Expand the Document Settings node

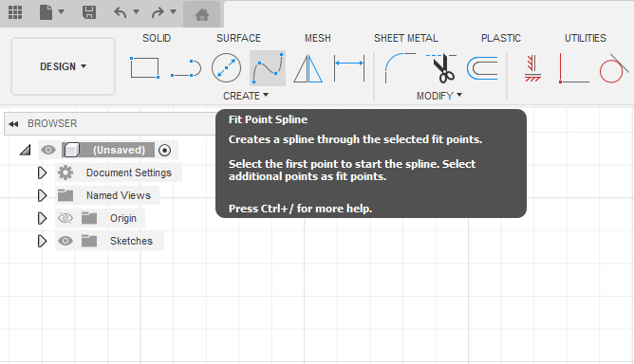coord(42,173)
